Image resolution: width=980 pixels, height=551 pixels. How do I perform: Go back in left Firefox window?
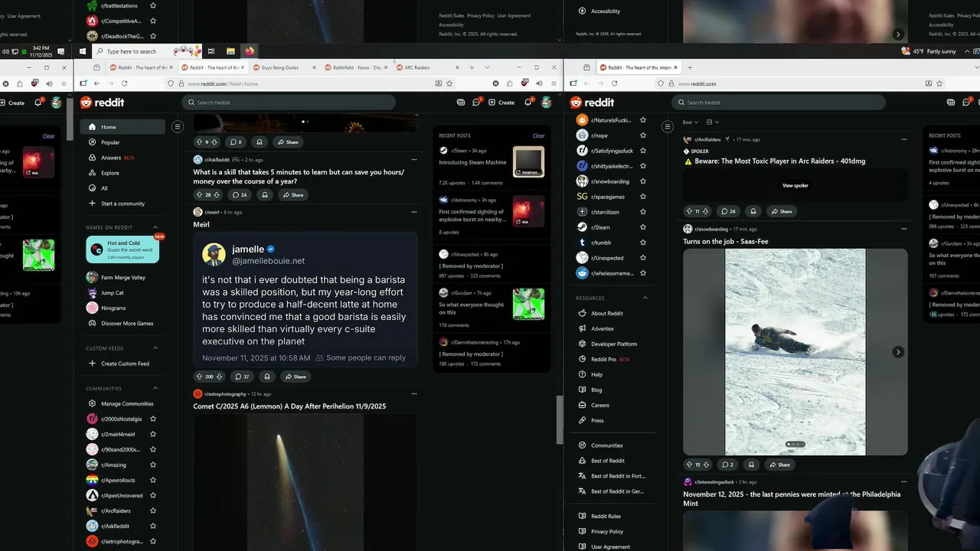point(96,83)
